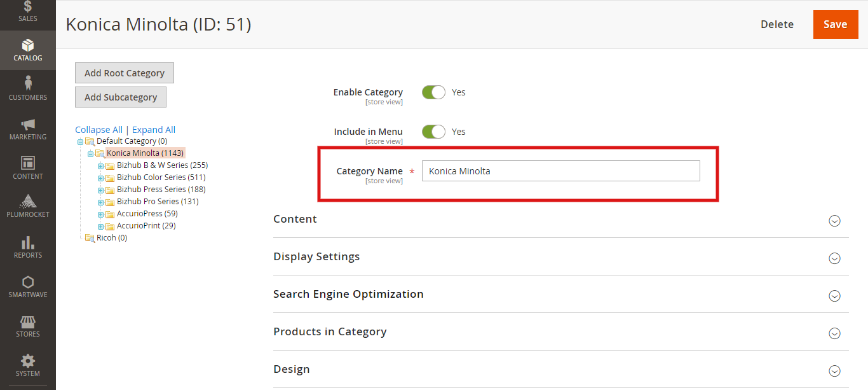This screenshot has height=390, width=868.
Task: Click the Bizhub B & W Series folder icon
Action: pyautogui.click(x=110, y=165)
